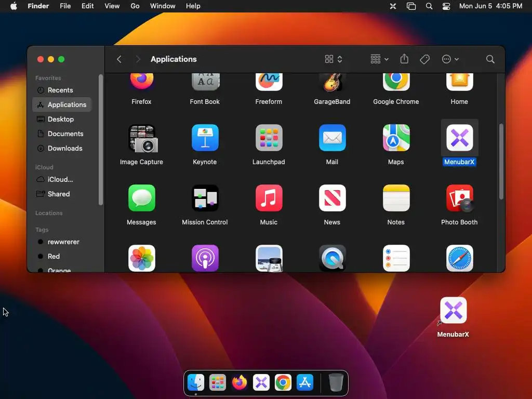Select the MenubarX icon in the Finder window

tap(459, 138)
